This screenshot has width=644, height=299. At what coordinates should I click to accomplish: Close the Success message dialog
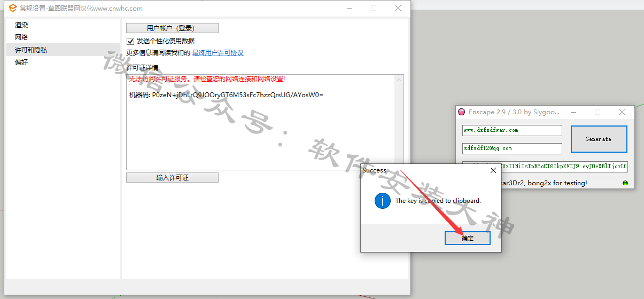(493, 170)
